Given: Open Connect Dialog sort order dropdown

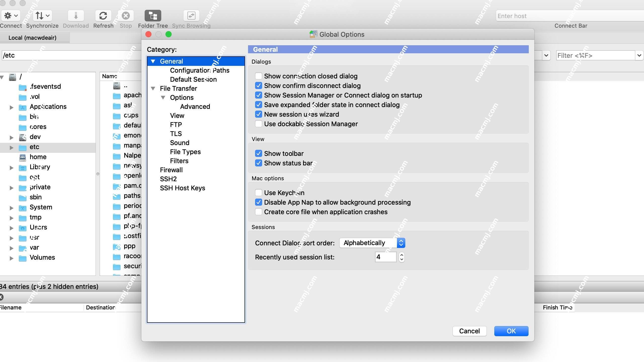Looking at the screenshot, I should 372,243.
